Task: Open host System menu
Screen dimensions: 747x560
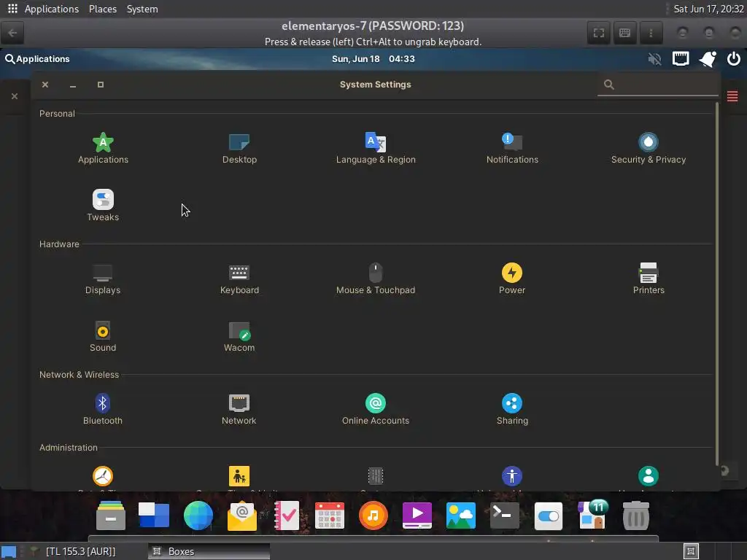Action: (x=142, y=9)
